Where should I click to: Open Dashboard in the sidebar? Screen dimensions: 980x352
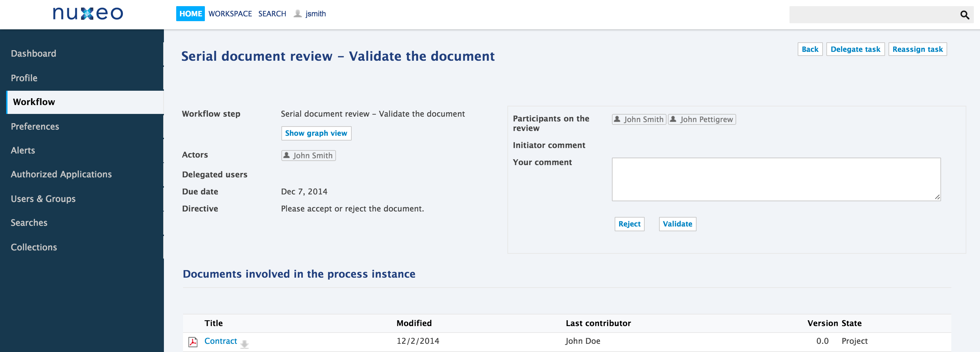pyautogui.click(x=33, y=54)
